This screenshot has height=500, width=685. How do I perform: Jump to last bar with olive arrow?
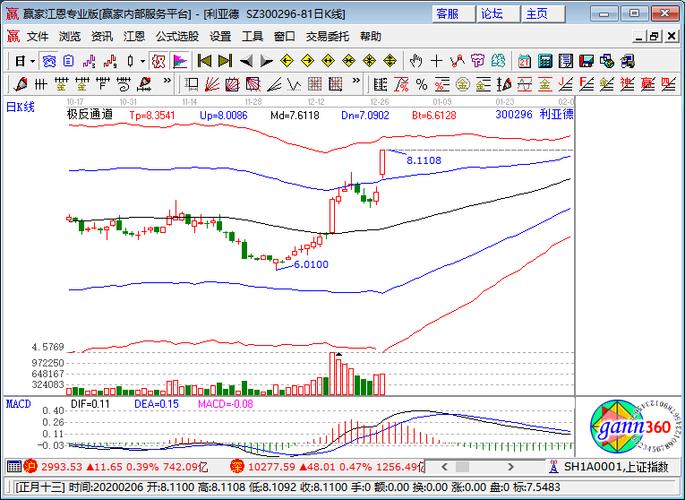pyautogui.click(x=225, y=61)
